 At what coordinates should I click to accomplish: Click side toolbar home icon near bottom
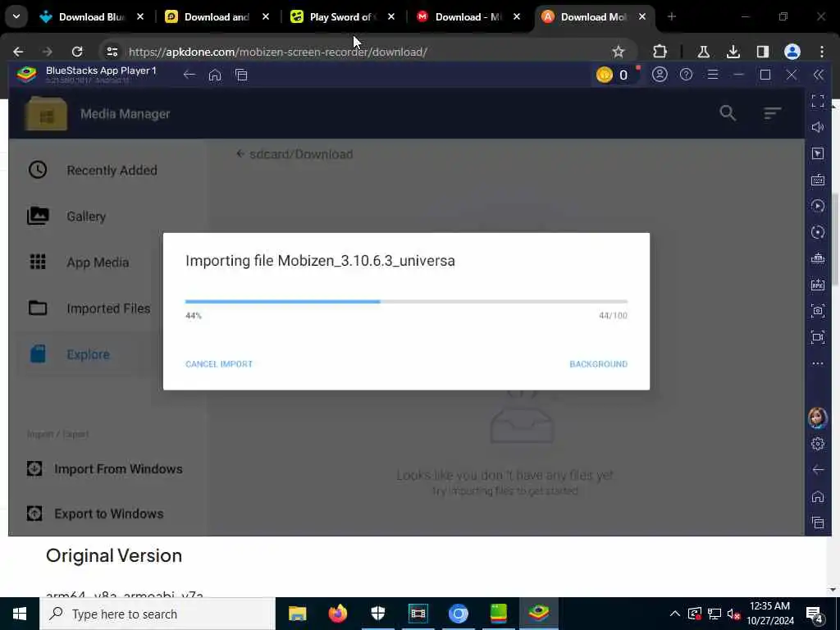click(x=818, y=496)
